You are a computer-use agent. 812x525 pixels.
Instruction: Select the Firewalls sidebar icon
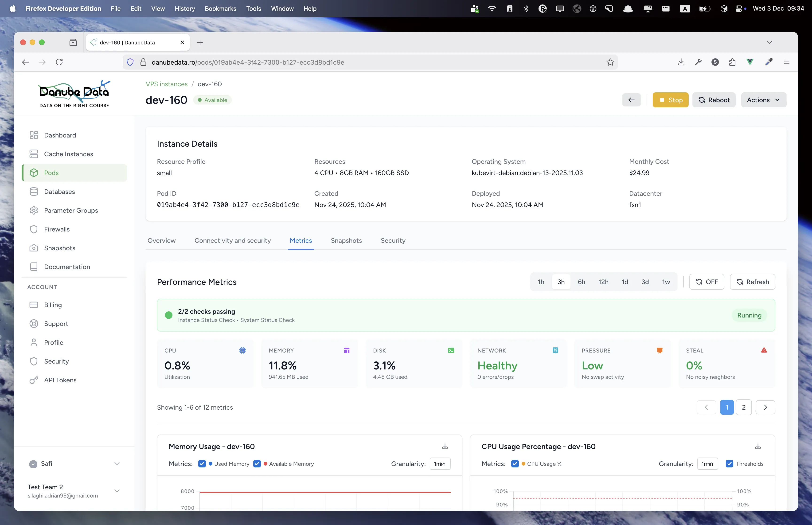(34, 229)
